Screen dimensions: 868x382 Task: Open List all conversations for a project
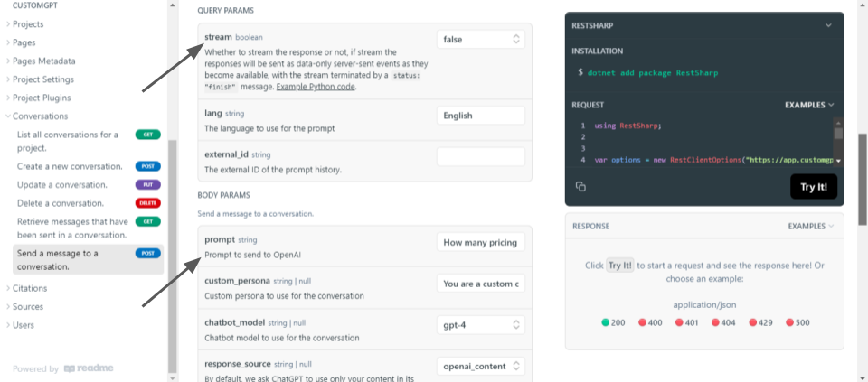88,141
